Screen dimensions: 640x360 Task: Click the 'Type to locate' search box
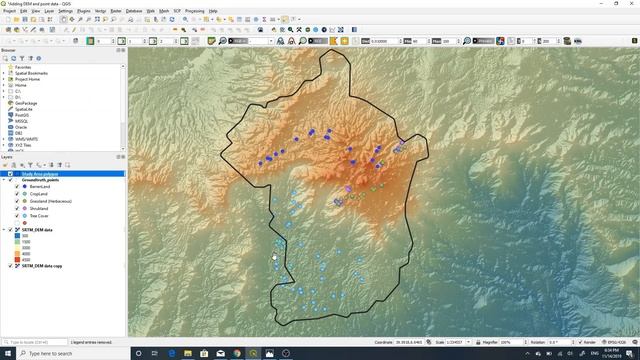point(35,342)
